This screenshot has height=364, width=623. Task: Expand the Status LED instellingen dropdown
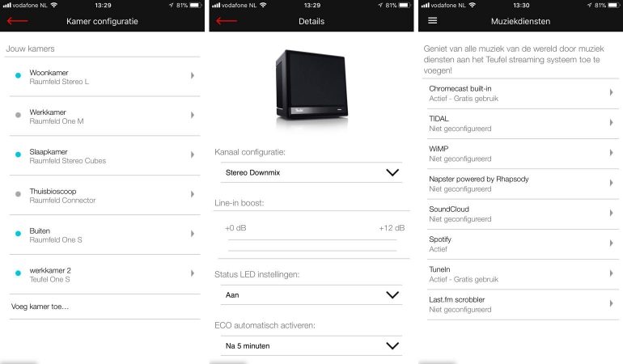311,295
